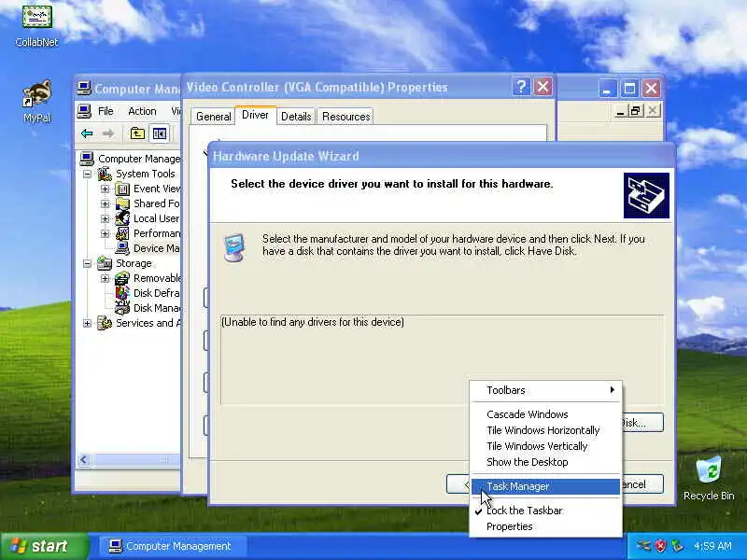Click the Device Manager tree icon
Viewport: 747px width, 560px height.
(122, 248)
